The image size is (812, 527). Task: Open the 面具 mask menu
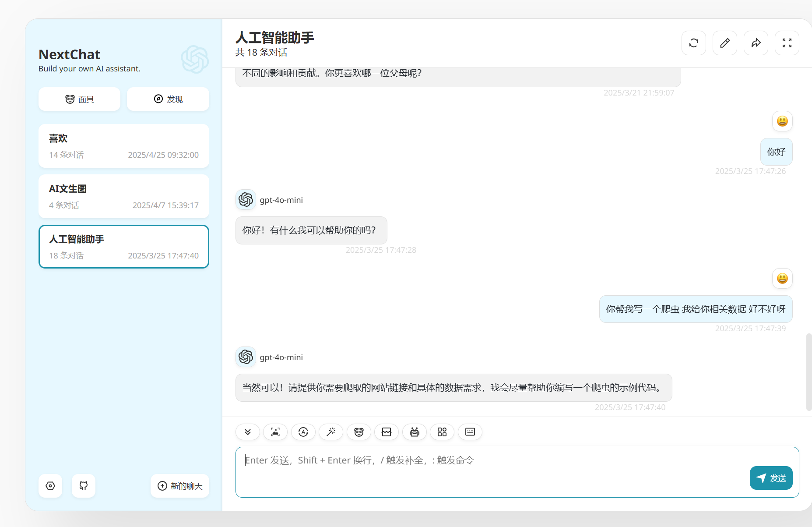pos(79,99)
